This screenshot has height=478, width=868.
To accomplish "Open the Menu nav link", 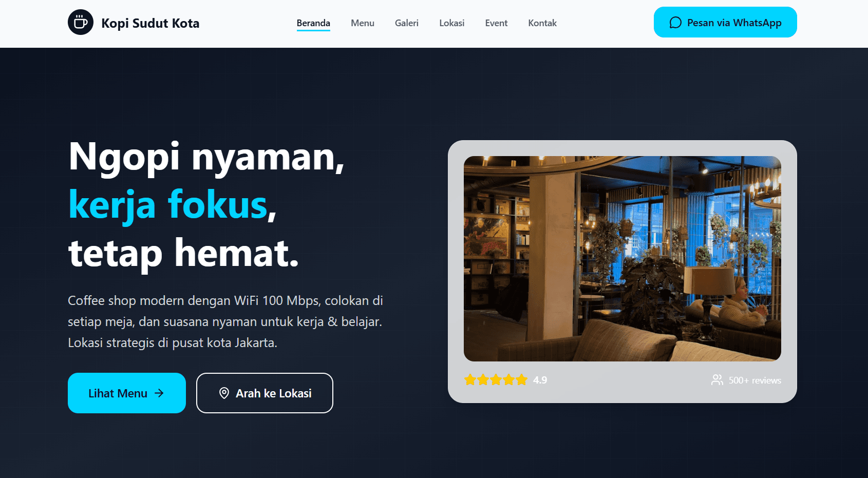I will pos(363,23).
